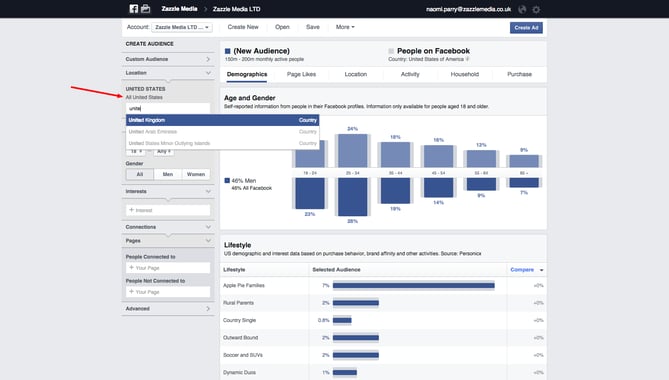Image resolution: width=669 pixels, height=380 pixels.
Task: Select Men gender option
Action: click(168, 174)
